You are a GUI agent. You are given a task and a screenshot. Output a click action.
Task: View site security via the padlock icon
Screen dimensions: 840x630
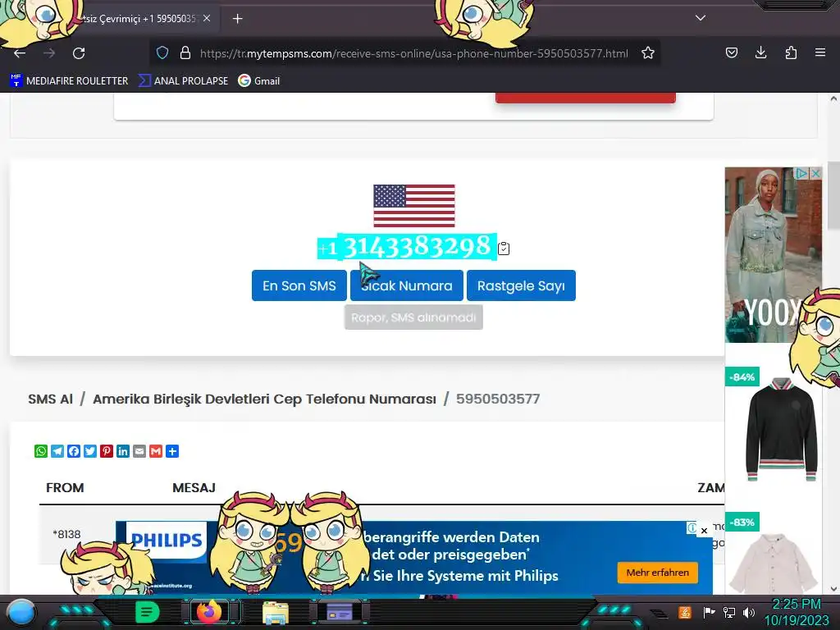coord(185,53)
